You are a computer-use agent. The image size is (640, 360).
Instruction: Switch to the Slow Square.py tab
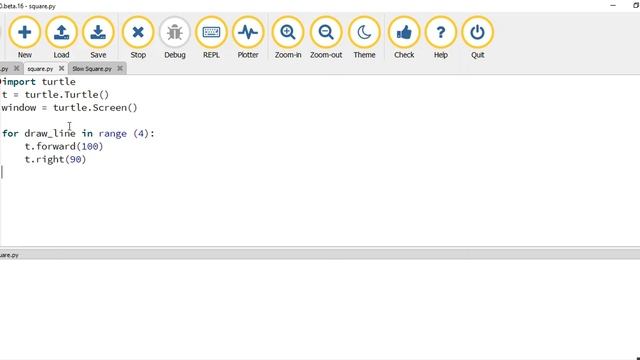pos(92,69)
